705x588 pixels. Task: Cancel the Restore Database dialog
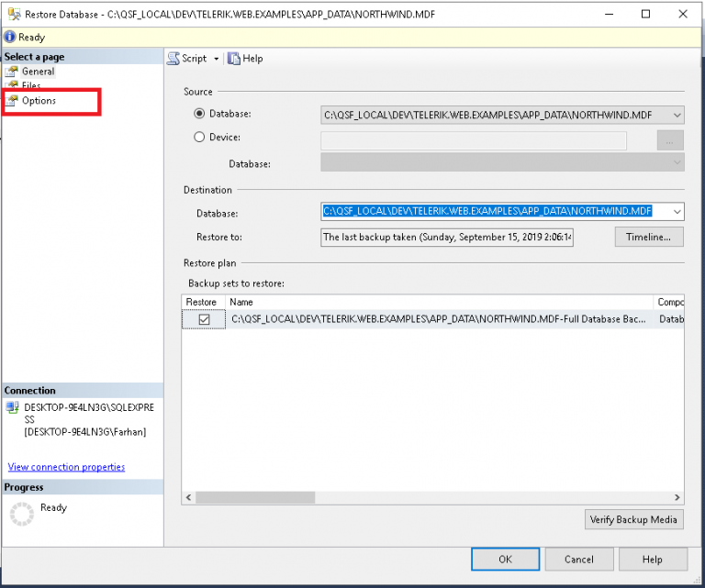point(579,560)
